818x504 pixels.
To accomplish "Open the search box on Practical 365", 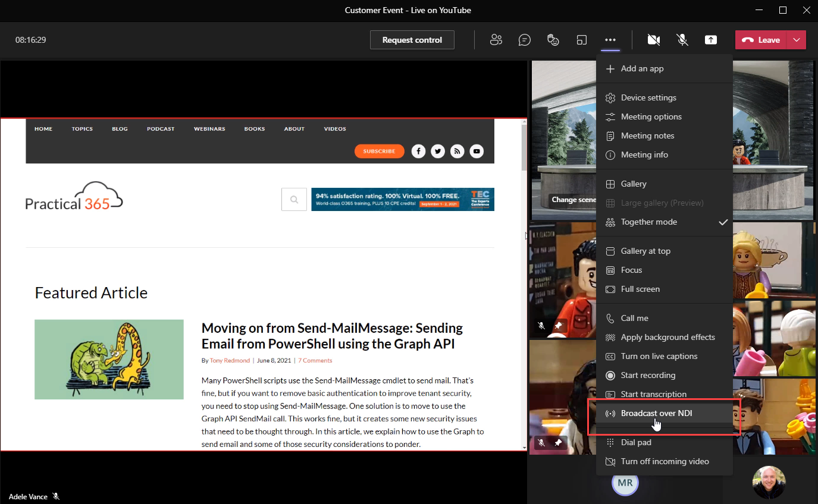I will pos(294,199).
